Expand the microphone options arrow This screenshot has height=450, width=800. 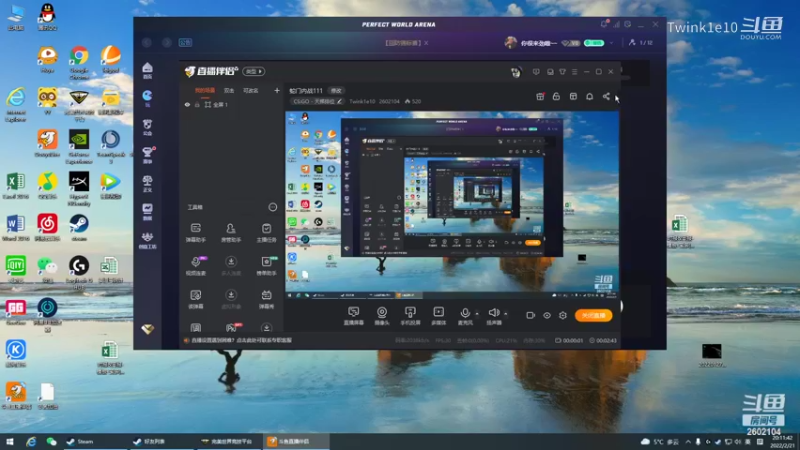coord(477,313)
